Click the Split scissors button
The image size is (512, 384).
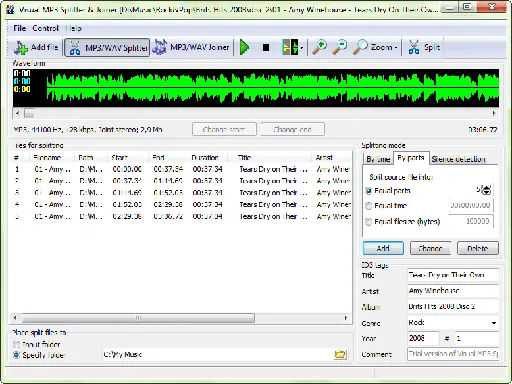click(x=424, y=47)
